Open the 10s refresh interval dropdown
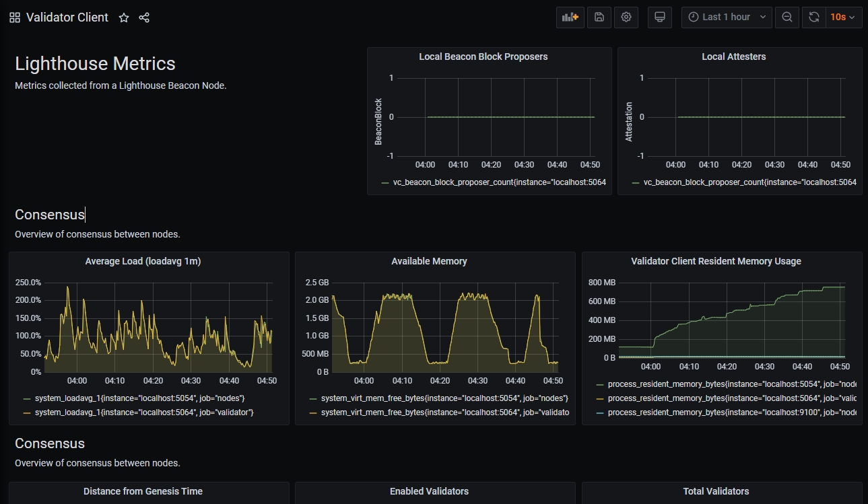 coord(844,17)
